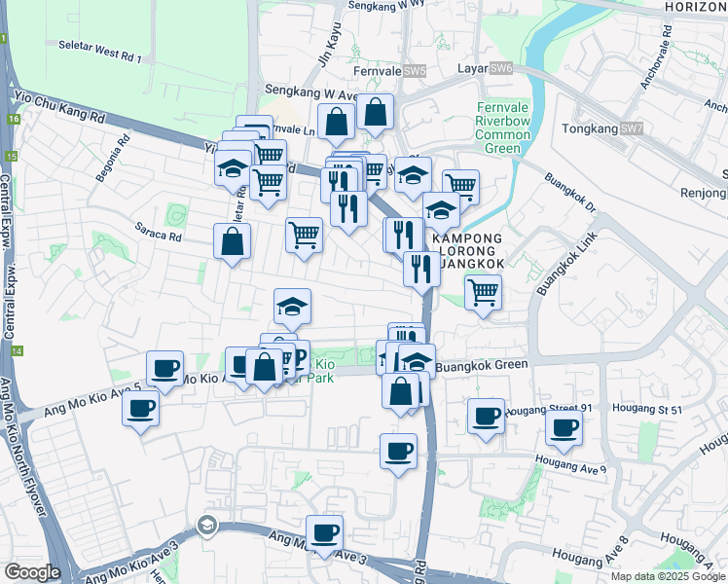
Task: Open the coffee marker beside Hougang Street 91
Action: tap(486, 420)
